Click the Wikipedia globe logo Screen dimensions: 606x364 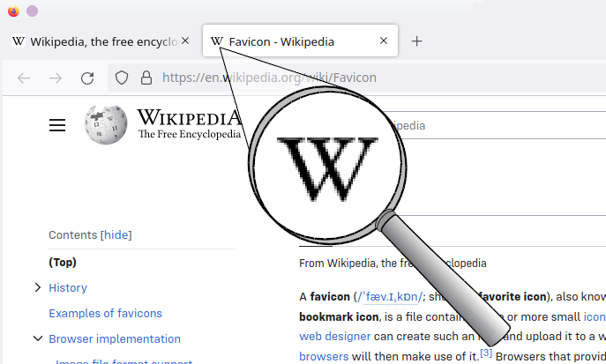pyautogui.click(x=105, y=125)
